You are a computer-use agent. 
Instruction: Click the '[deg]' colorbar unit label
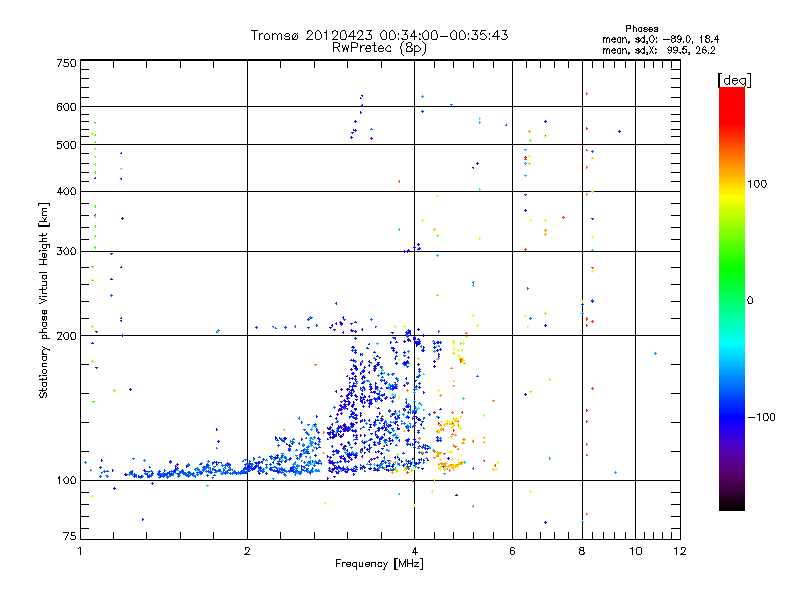[x=734, y=80]
